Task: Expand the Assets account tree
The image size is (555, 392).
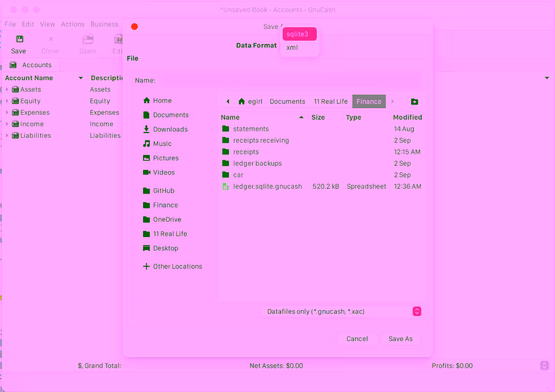Action: click(7, 89)
